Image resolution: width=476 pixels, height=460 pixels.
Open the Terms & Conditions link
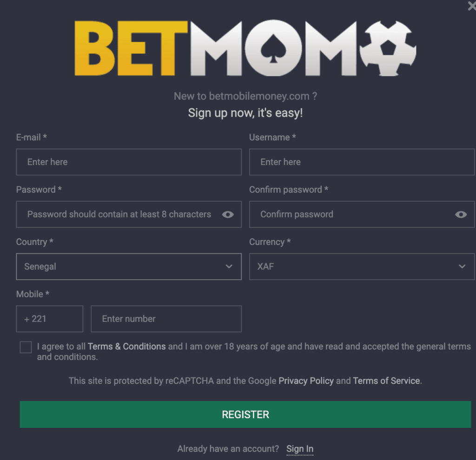click(x=126, y=347)
